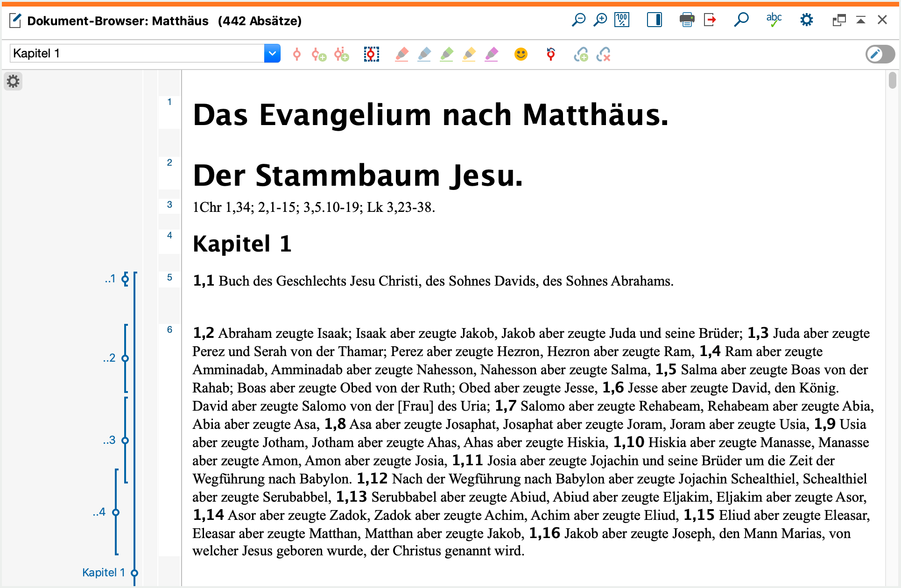Open the Kapitel 1 code dropdown arrow
The height and width of the screenshot is (588, 901).
pos(272,53)
